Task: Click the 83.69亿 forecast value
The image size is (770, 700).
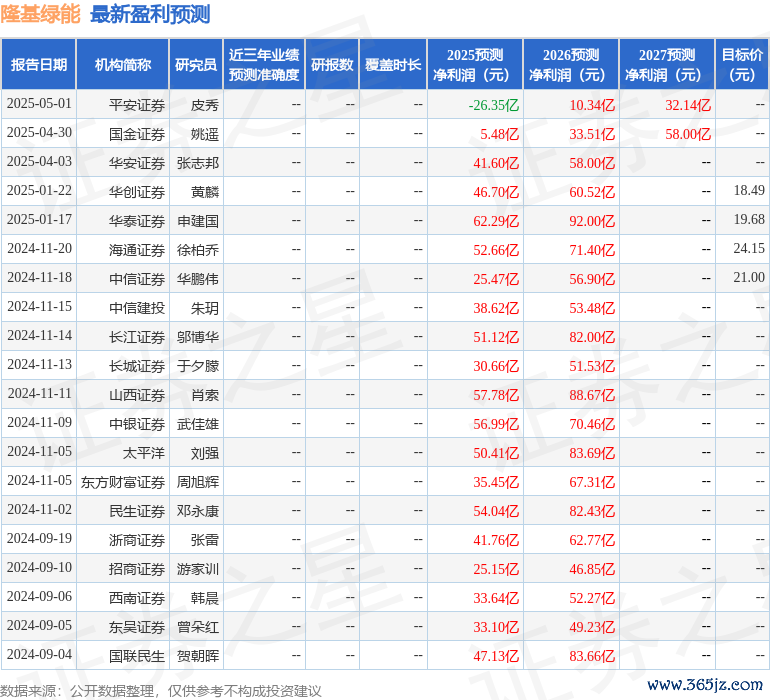Action: tap(592, 453)
